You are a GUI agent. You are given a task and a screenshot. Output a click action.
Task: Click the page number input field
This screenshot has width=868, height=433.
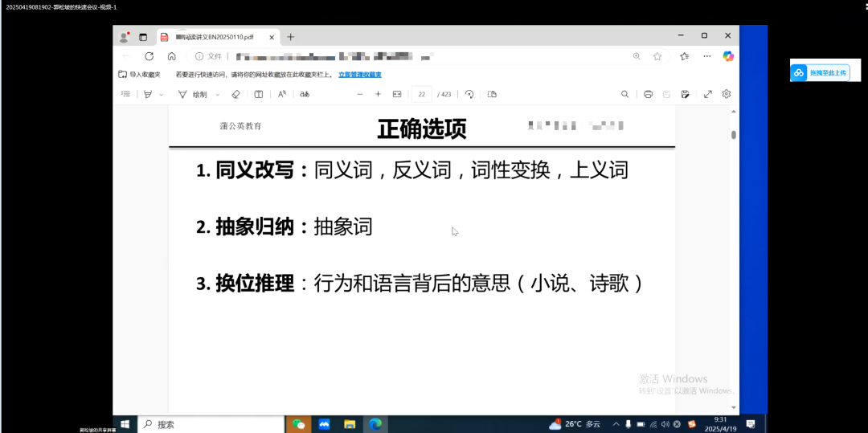pyautogui.click(x=421, y=94)
